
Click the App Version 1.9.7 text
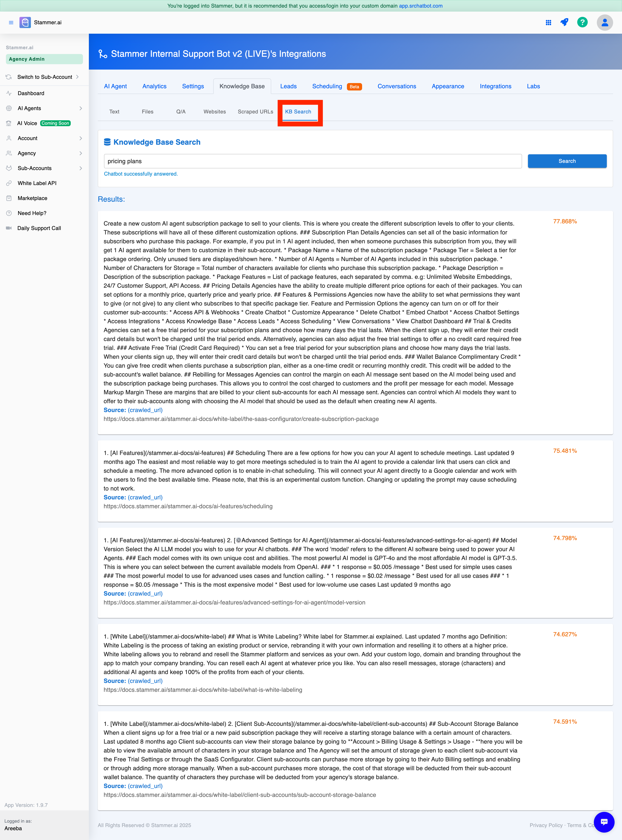(26, 805)
